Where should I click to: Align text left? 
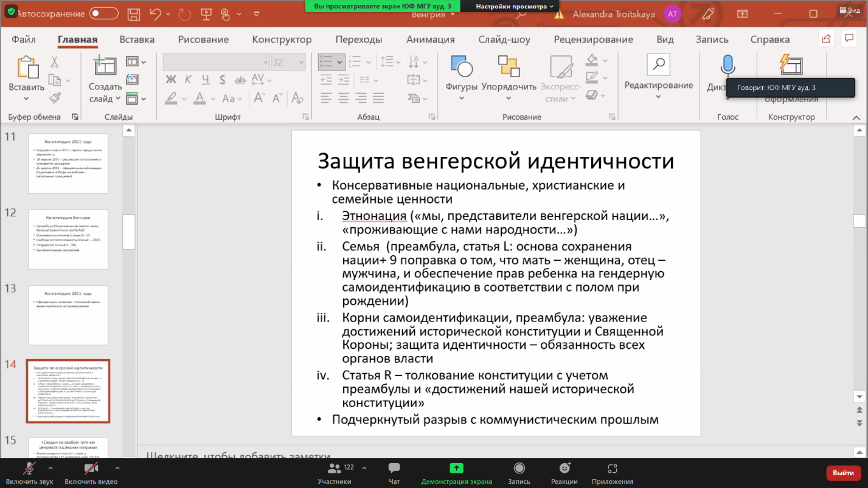click(327, 98)
